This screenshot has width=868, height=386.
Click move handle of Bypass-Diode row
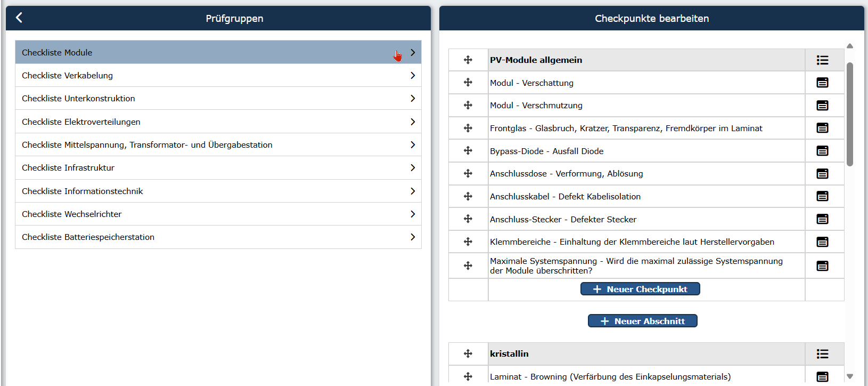[468, 150]
